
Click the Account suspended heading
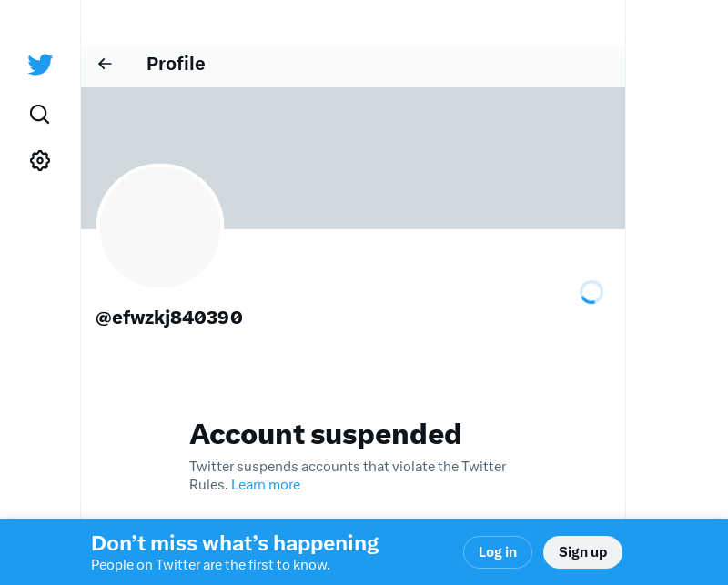click(325, 434)
